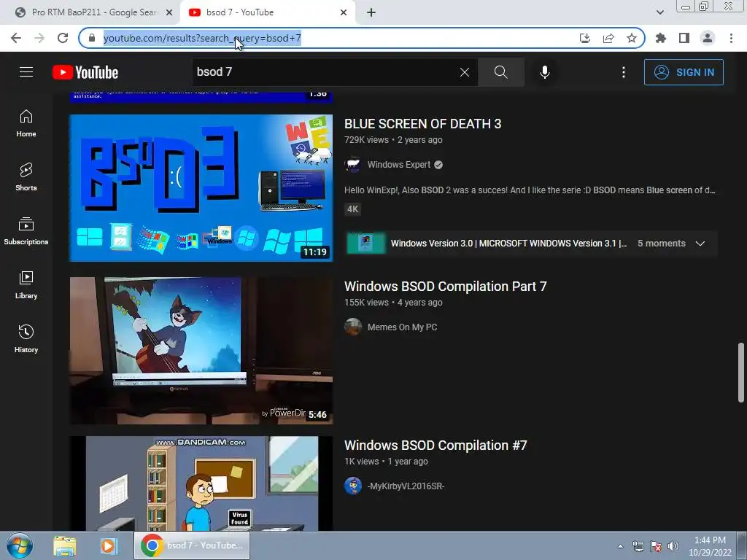Bookmark this page with the star icon
Image resolution: width=747 pixels, height=560 pixels.
631,38
